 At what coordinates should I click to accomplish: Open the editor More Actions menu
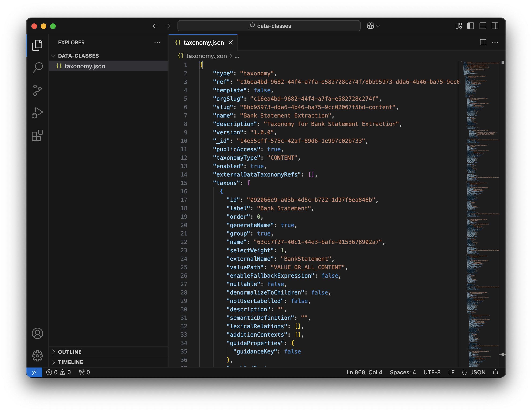pos(495,42)
